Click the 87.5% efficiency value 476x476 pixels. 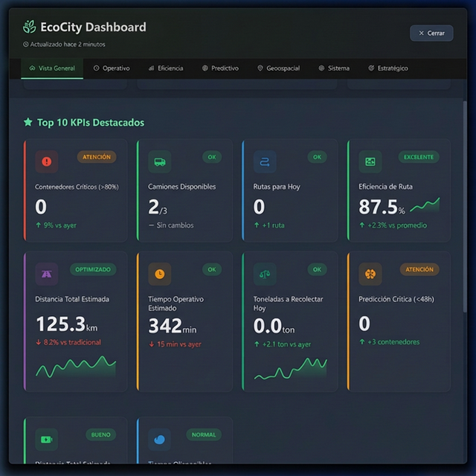(x=382, y=207)
